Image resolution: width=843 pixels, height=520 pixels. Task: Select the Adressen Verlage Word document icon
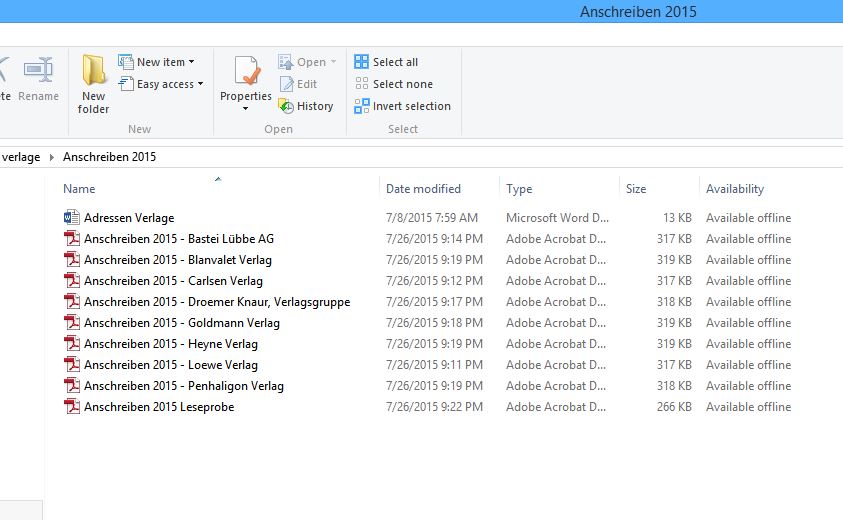click(x=71, y=218)
